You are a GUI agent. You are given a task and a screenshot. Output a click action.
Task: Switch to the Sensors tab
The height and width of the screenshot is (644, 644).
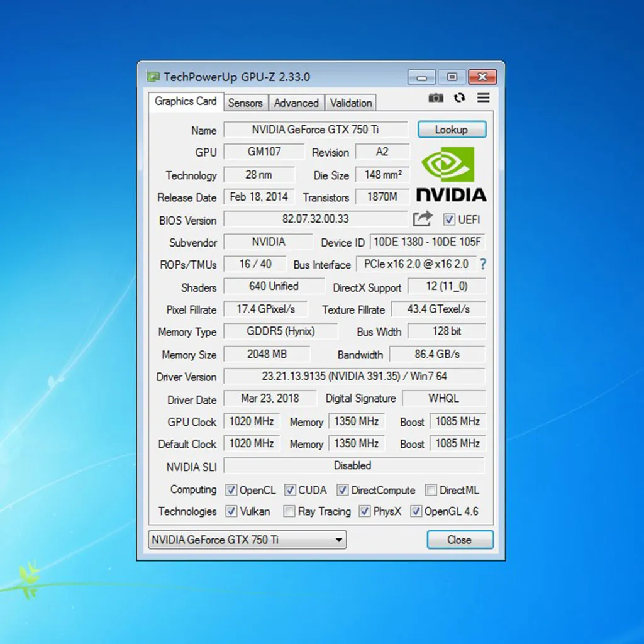coord(245,103)
